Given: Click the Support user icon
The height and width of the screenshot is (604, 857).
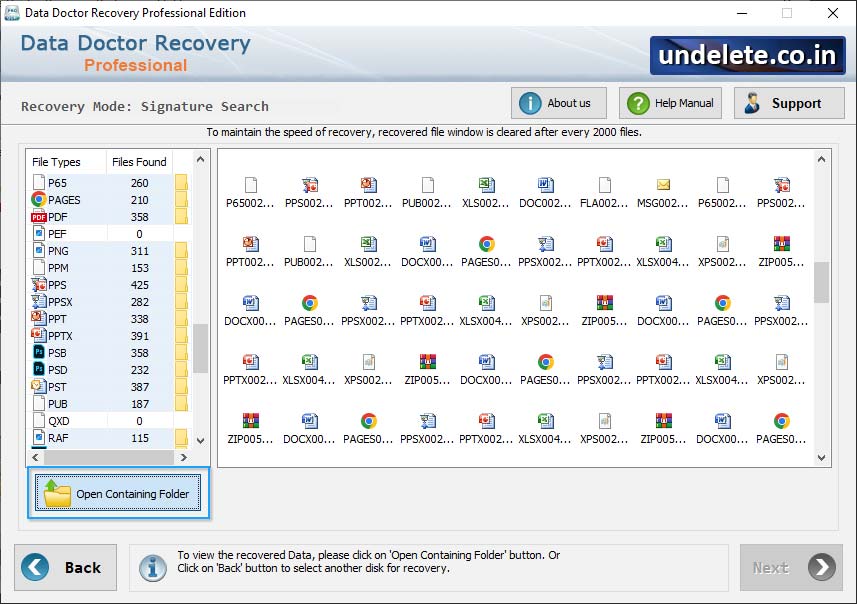Looking at the screenshot, I should tap(754, 102).
